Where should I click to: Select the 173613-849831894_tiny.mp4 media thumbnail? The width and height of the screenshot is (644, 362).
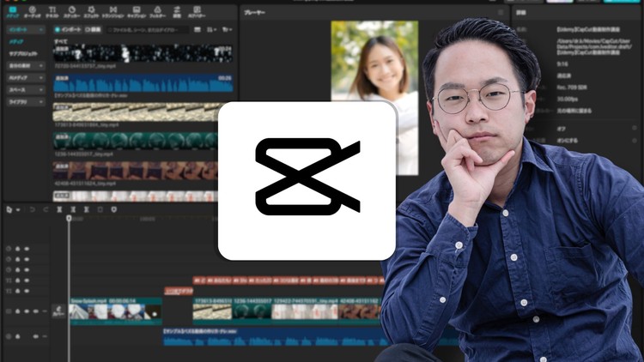tap(136, 112)
